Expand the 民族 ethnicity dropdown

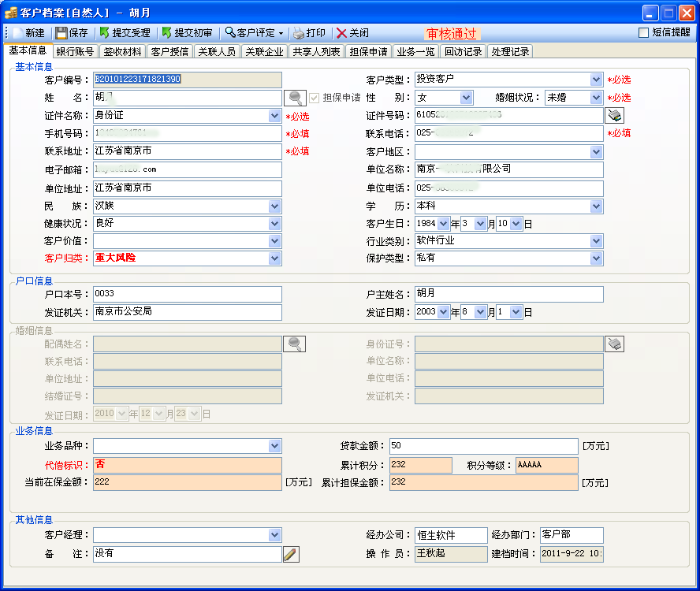275,206
